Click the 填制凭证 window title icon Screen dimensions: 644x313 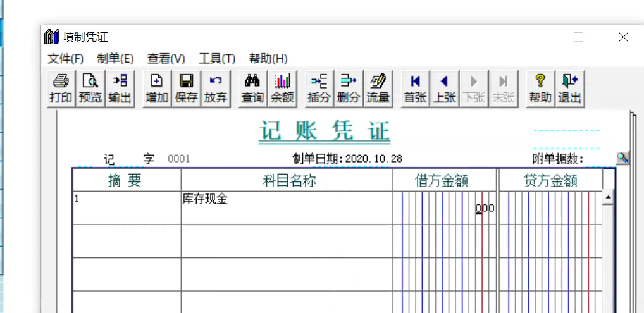coord(52,37)
